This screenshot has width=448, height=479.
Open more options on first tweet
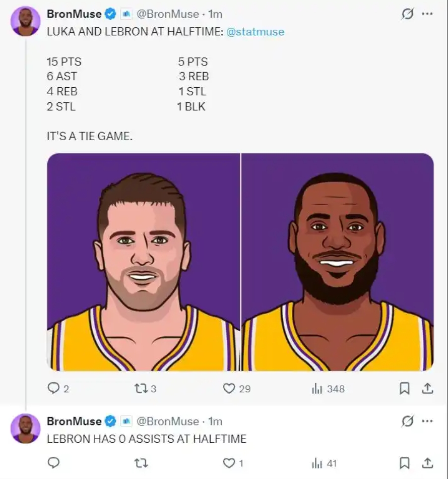tap(427, 14)
